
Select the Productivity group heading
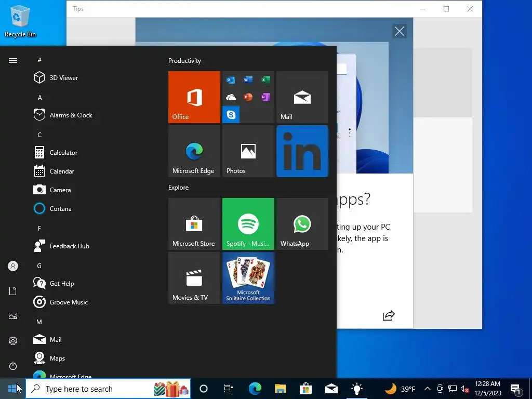[184, 61]
